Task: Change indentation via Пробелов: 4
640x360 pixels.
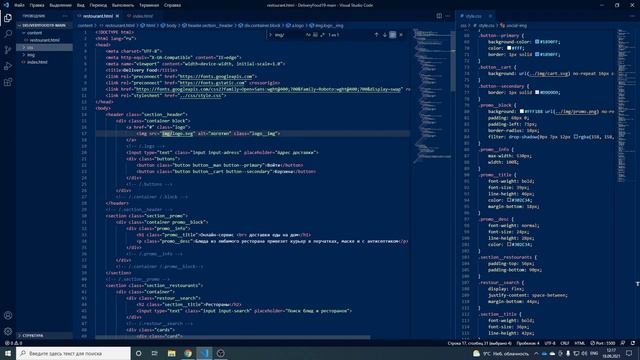Action: click(x=528, y=343)
